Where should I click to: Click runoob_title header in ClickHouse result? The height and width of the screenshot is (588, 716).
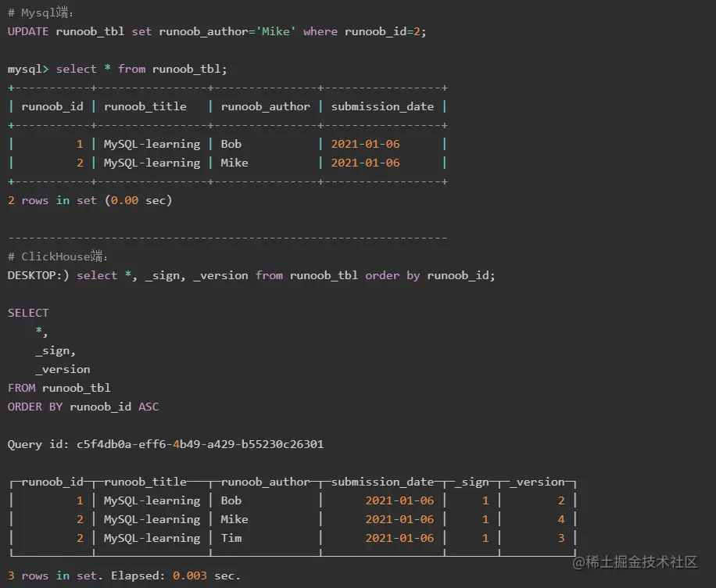145,482
